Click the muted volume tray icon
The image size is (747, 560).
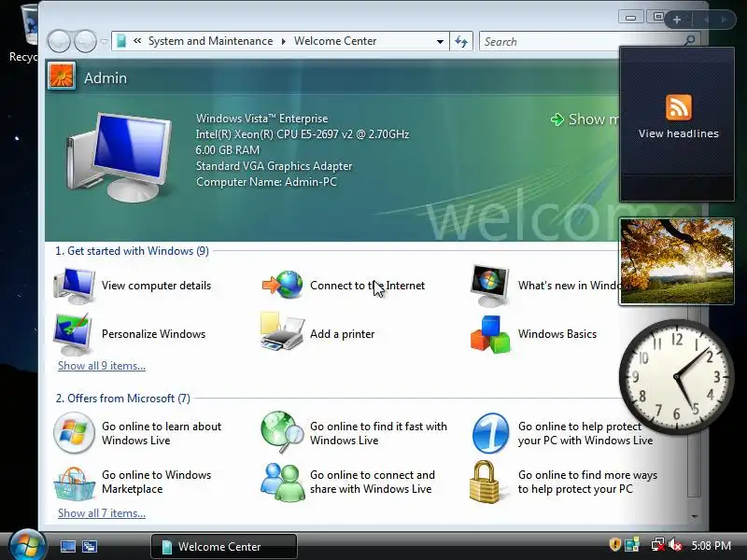[675, 545]
